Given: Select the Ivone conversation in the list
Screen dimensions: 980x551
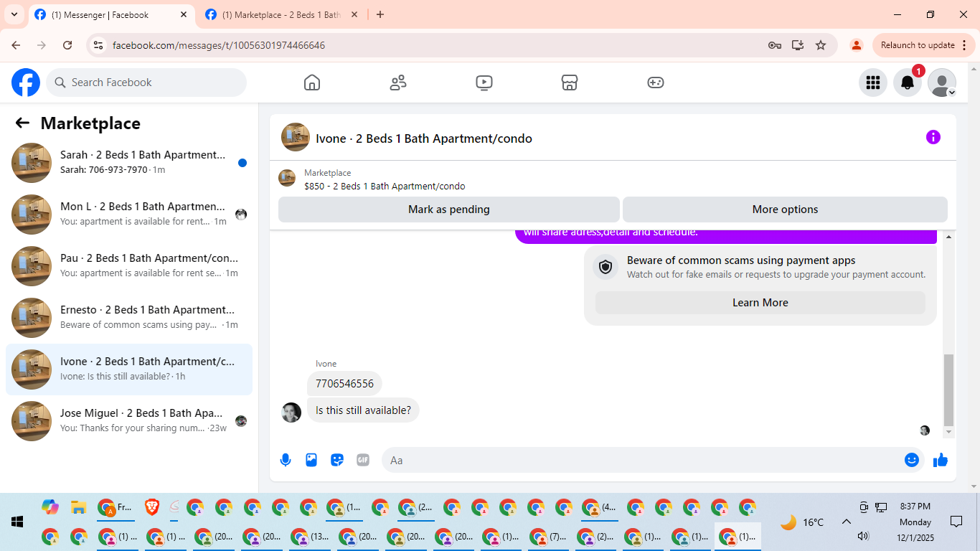Looking at the screenshot, I should click(x=129, y=369).
